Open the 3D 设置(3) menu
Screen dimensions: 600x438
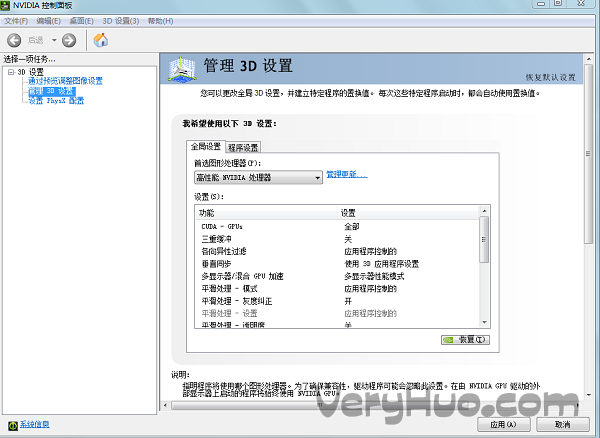[119, 20]
